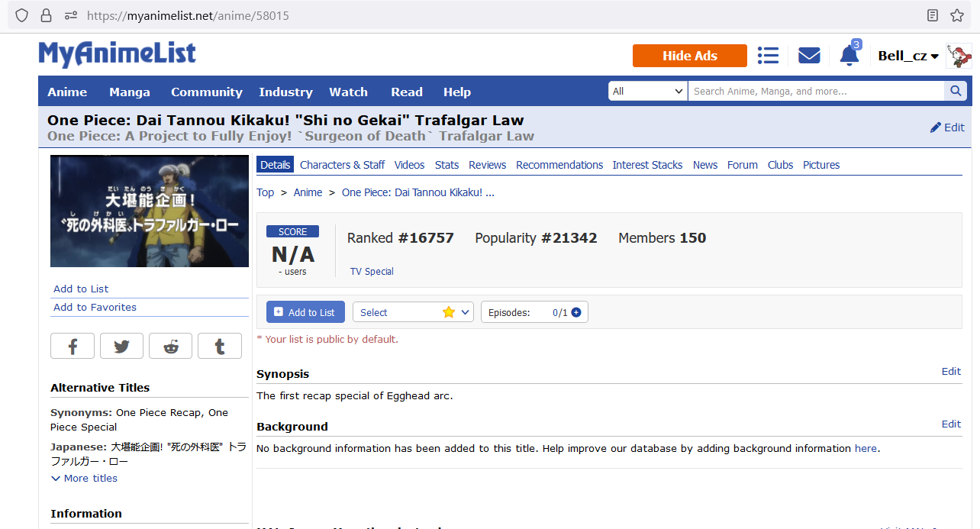Click the Ranked #16757 text
Image resolution: width=980 pixels, height=529 pixels.
[401, 238]
